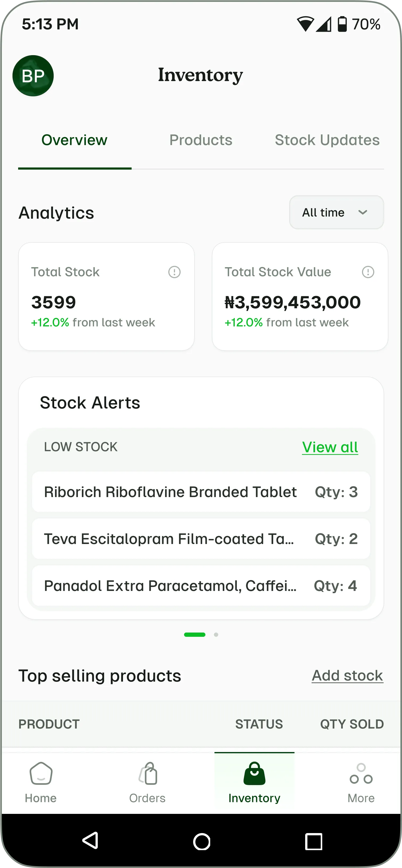The image size is (402, 868).
Task: Tap the Total Stock info icon
Action: click(x=174, y=272)
